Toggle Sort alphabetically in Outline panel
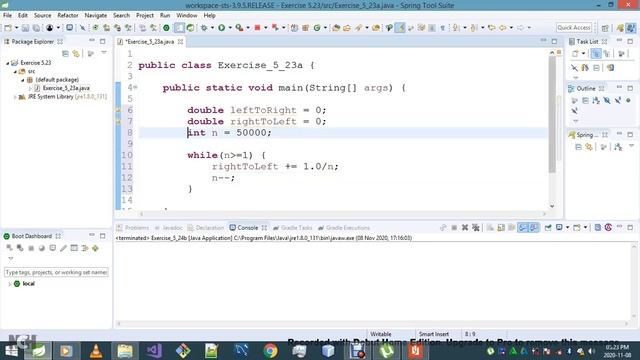Screen dimensions: 640x360 point(596,100)
